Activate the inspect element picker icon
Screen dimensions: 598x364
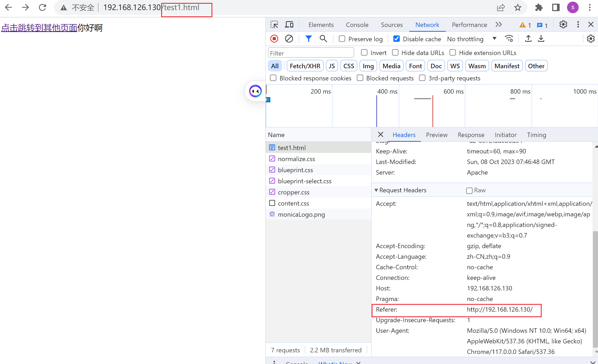pyautogui.click(x=274, y=25)
